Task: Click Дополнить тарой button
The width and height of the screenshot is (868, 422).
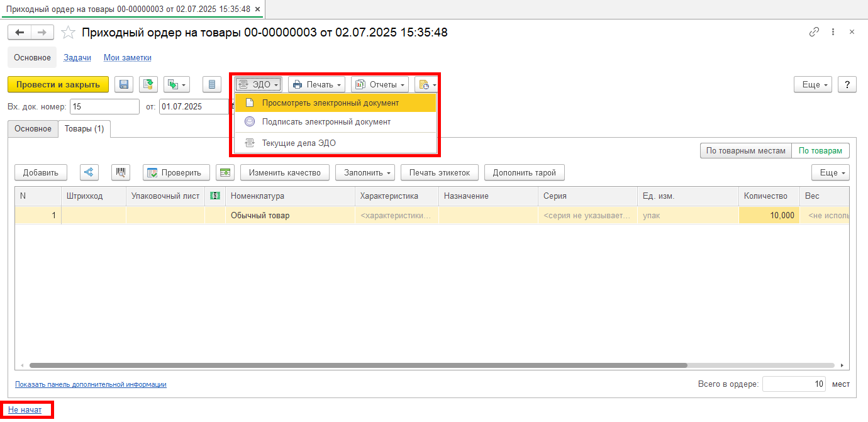Action: click(x=525, y=172)
